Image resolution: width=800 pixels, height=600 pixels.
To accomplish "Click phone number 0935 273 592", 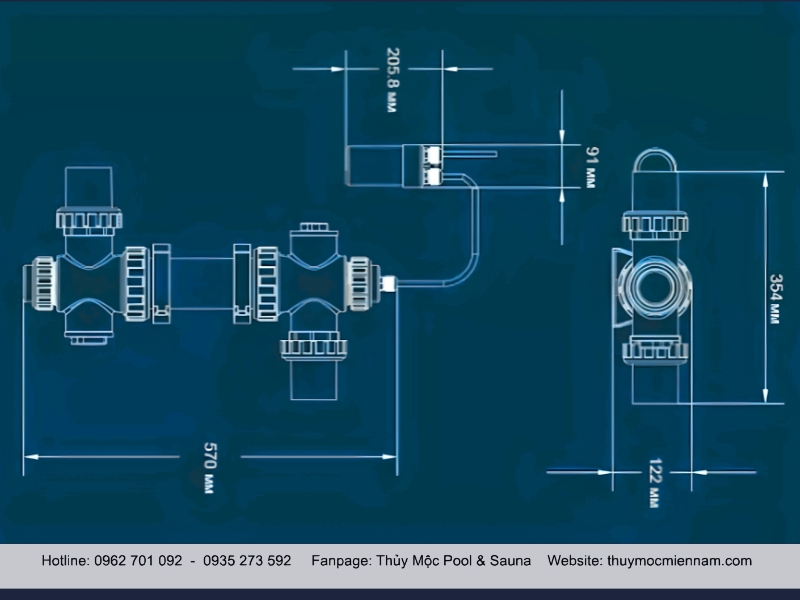I will 247,561.
